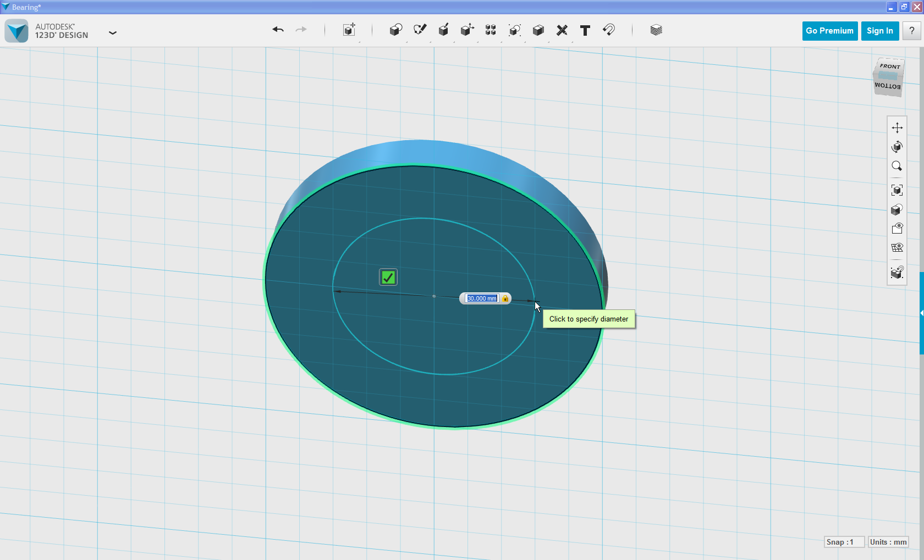Open the Material tool icon

[x=656, y=30]
